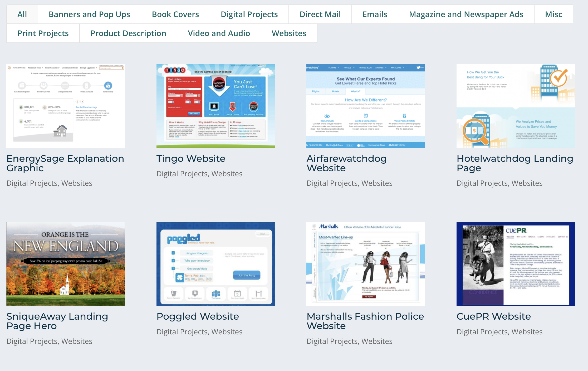View the Marshalls Fashion Police thumbnail
Viewport: 588px width, 371px height.
[x=366, y=264]
